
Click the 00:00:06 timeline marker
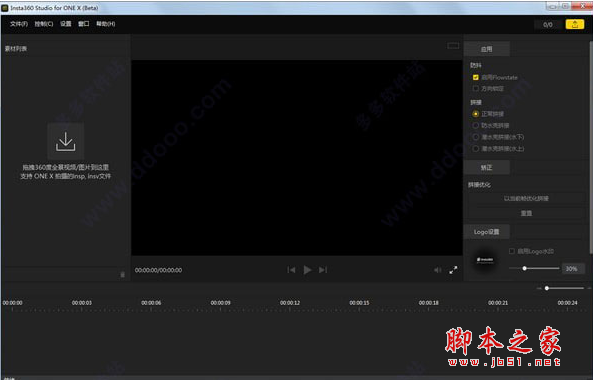(x=151, y=303)
